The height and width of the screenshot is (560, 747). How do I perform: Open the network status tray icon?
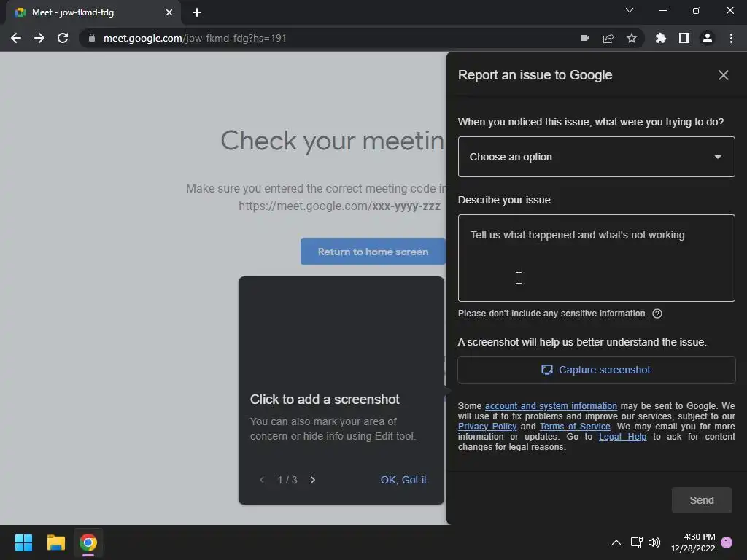pyautogui.click(x=636, y=542)
